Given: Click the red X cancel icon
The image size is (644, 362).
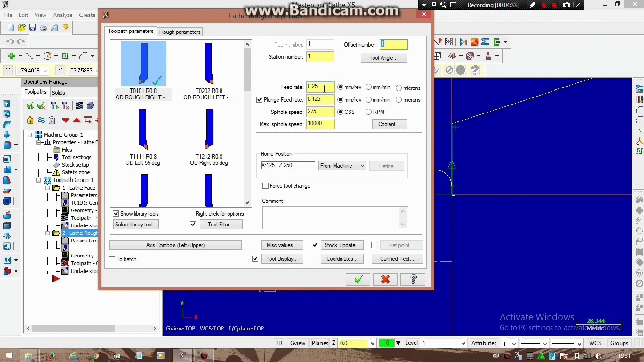Looking at the screenshot, I should (385, 280).
